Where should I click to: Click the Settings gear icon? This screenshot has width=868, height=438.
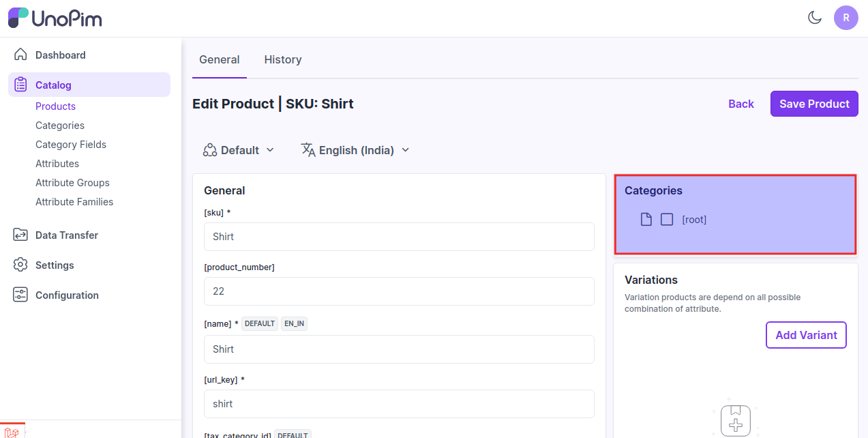20,265
